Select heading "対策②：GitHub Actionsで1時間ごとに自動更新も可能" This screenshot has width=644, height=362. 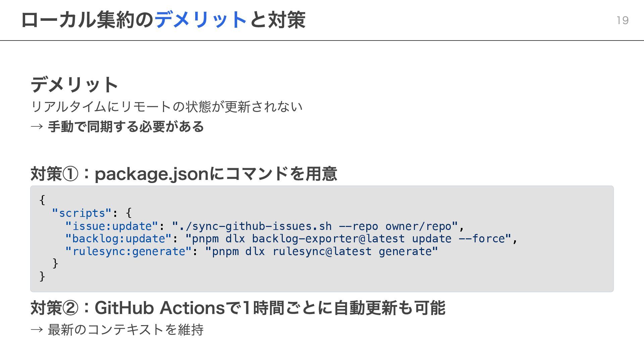[x=238, y=308]
